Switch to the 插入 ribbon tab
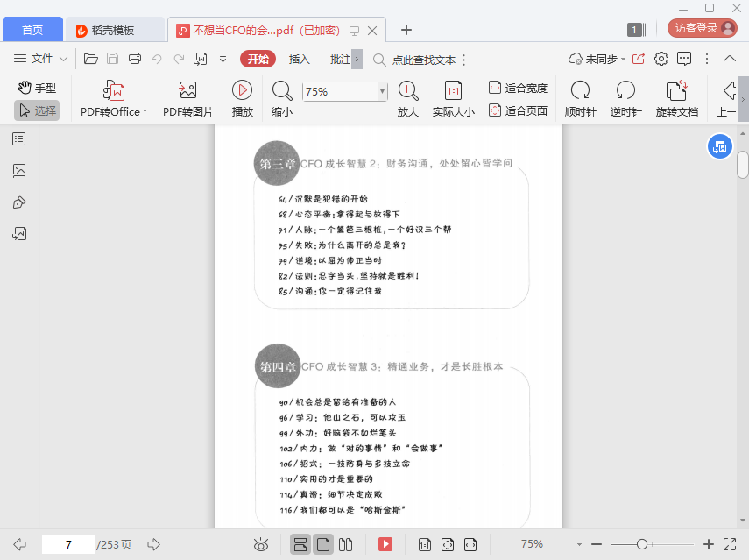The width and height of the screenshot is (749, 560). pyautogui.click(x=299, y=59)
